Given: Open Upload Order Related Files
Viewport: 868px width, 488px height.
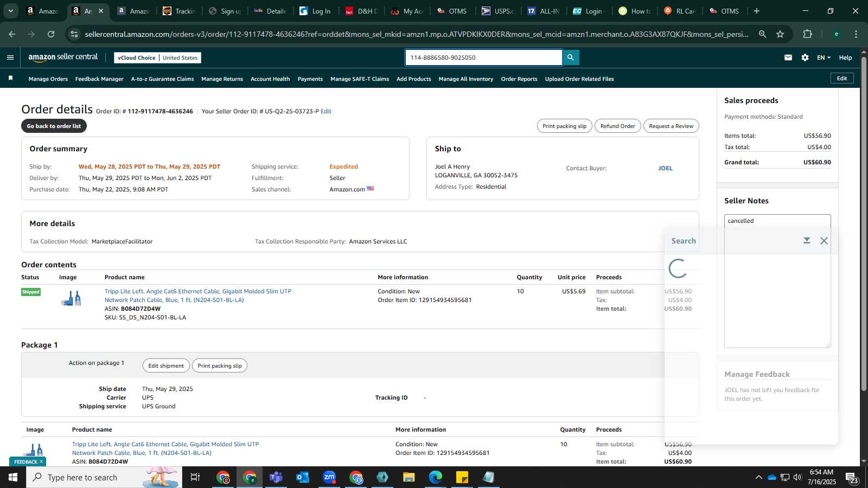Looking at the screenshot, I should 579,79.
